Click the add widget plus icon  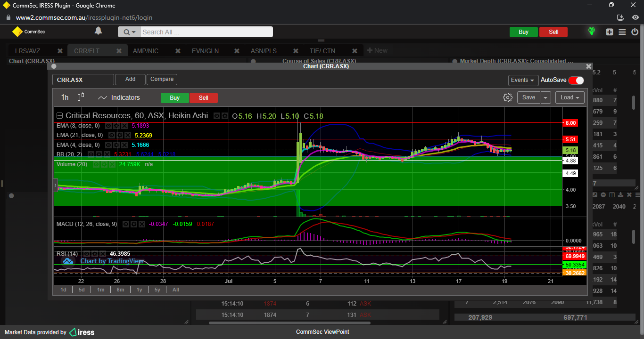pos(610,32)
